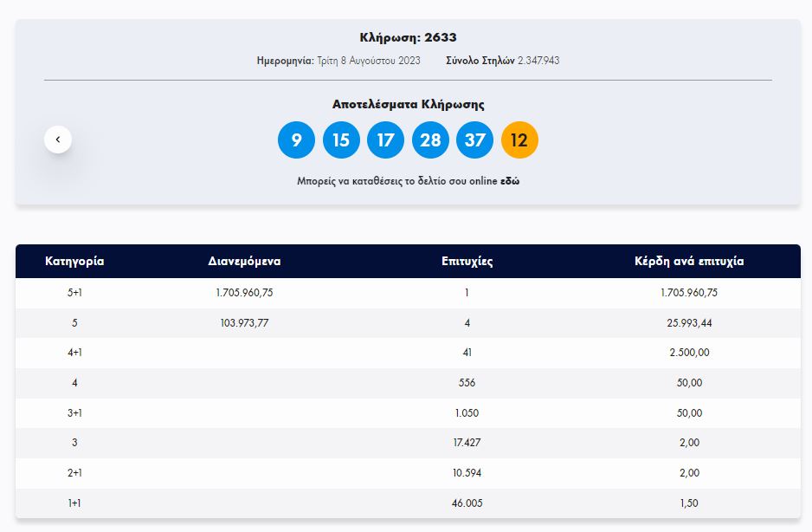
Task: Click the blue number 9 ball
Action: [x=296, y=140]
